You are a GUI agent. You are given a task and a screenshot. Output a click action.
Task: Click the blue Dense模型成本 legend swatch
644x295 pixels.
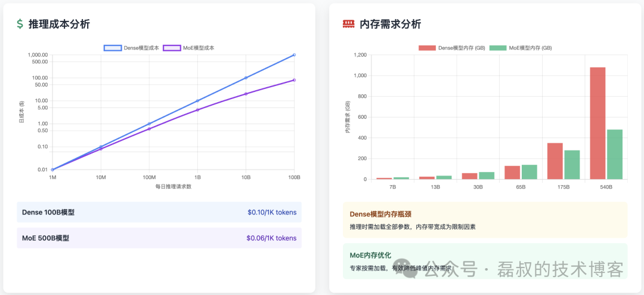[x=113, y=48]
